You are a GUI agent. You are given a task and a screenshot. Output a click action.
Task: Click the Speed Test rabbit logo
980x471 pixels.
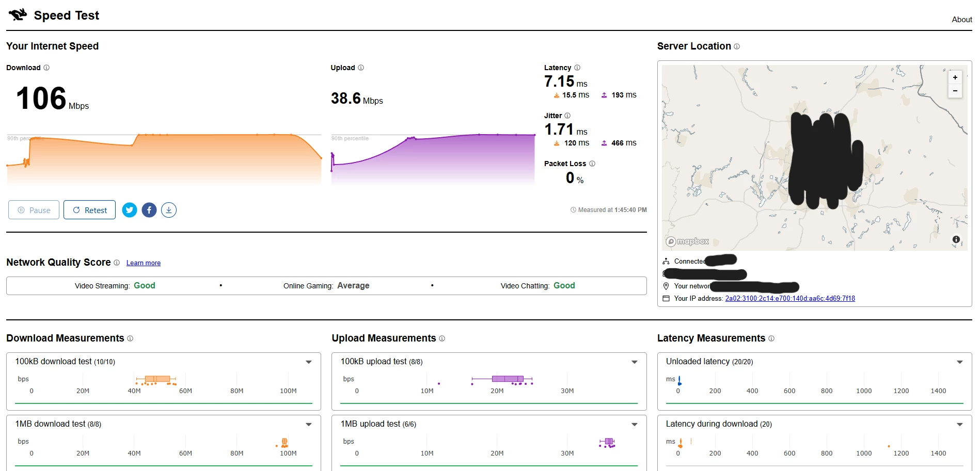18,15
